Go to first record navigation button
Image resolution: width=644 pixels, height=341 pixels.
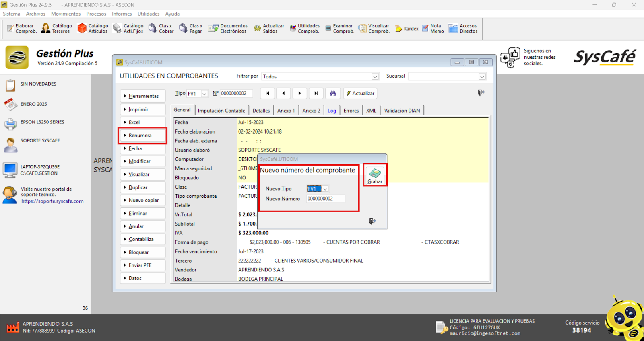point(267,93)
